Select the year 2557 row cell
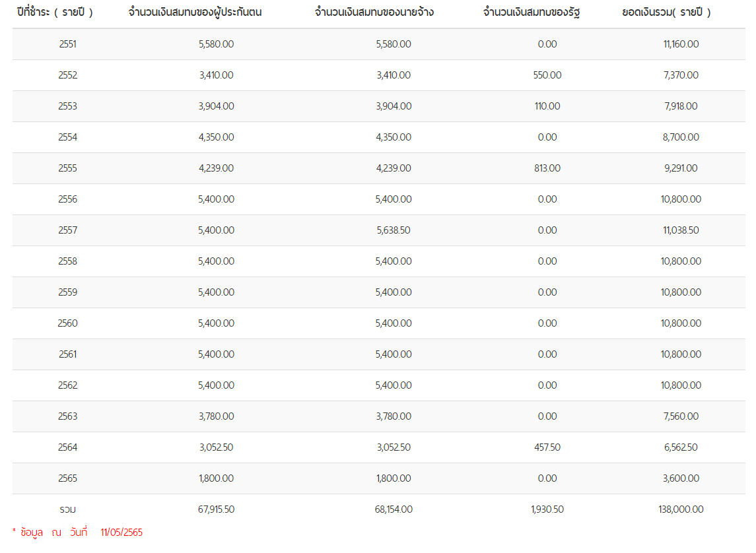The image size is (756, 553). pyautogui.click(x=67, y=230)
